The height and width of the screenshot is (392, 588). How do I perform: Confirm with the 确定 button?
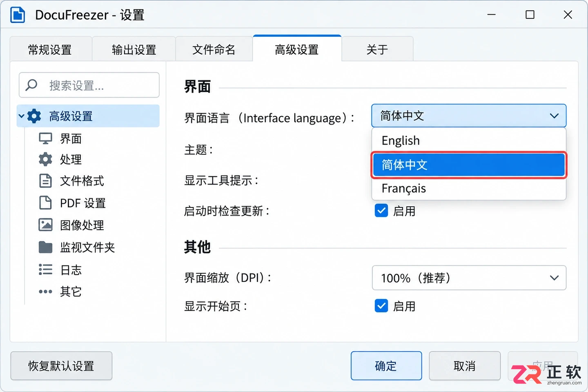pyautogui.click(x=386, y=366)
